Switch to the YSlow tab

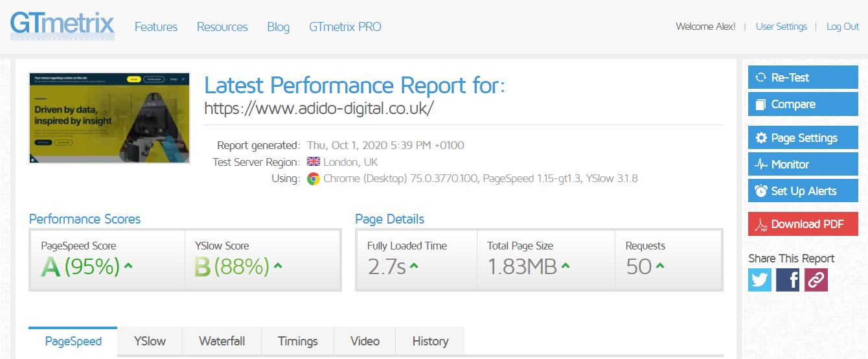(150, 342)
